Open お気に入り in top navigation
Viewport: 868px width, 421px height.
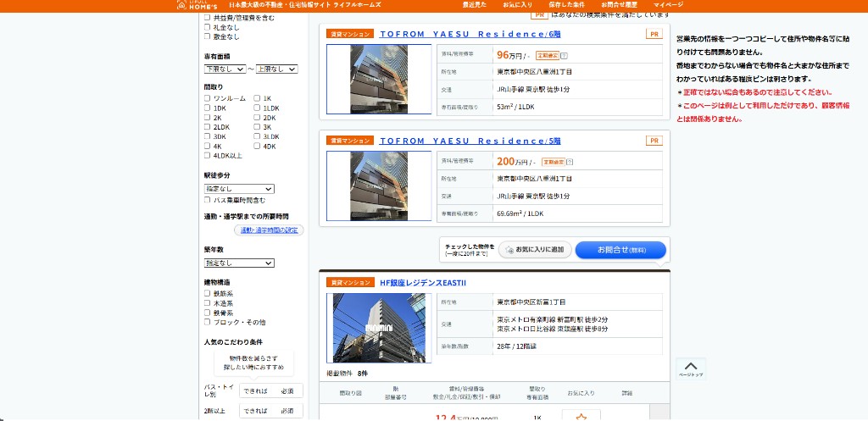[518, 5]
